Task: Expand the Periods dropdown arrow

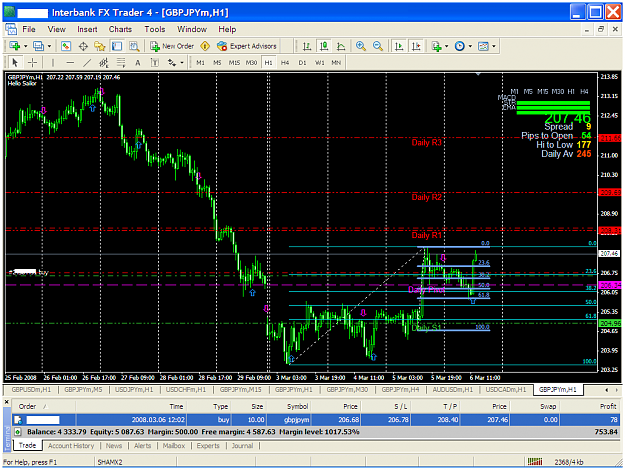Action: coord(470,46)
